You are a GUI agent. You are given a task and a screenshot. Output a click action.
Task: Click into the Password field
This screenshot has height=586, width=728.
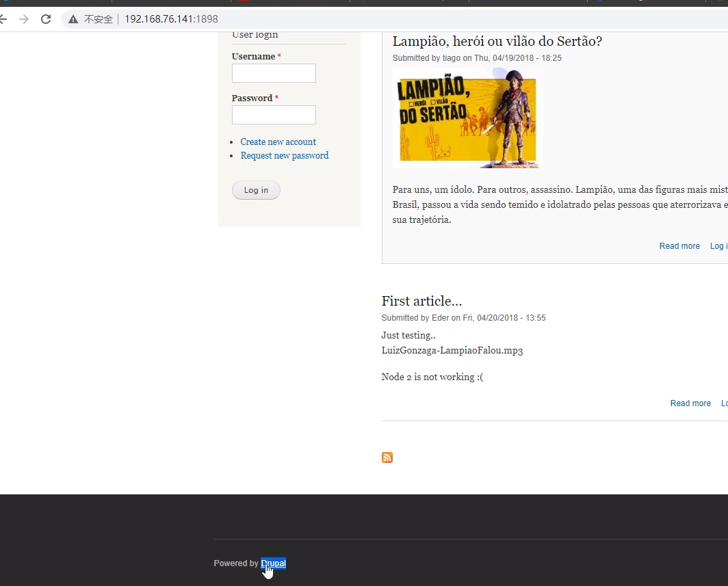click(x=274, y=115)
